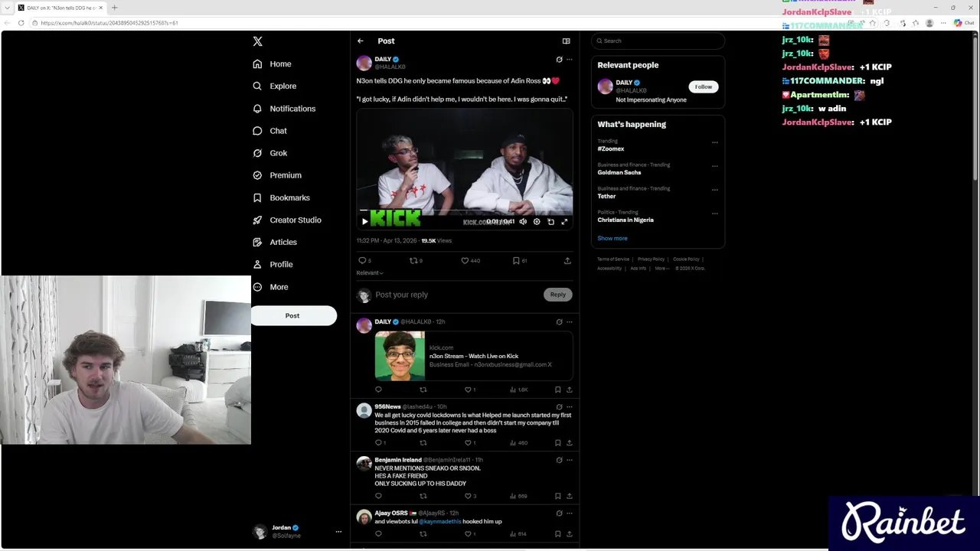Repost the 956News reply
Image resolution: width=980 pixels, height=551 pixels.
click(x=423, y=443)
